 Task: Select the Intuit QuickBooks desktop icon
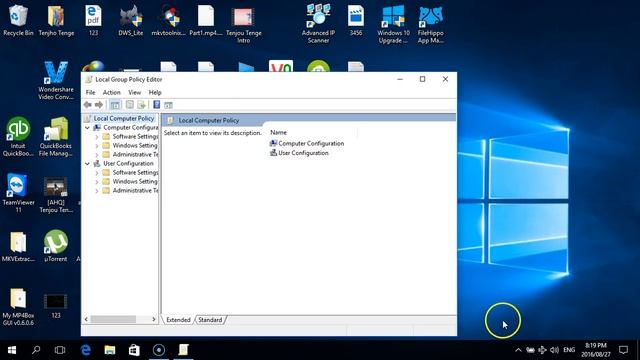coord(18,136)
